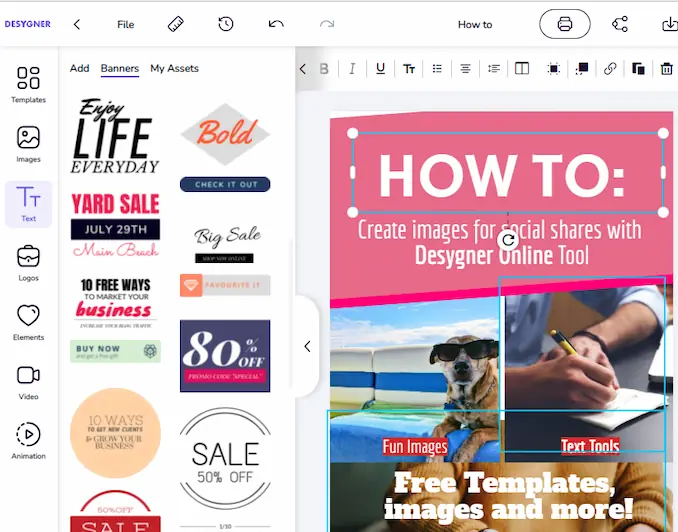This screenshot has height=532, width=678.
Task: Open the Animation sidebar panel
Action: [29, 440]
